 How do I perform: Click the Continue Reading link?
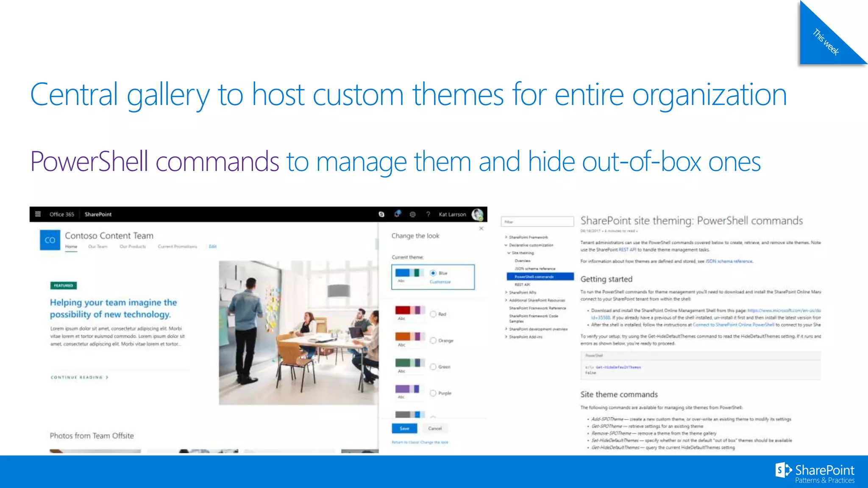(79, 377)
